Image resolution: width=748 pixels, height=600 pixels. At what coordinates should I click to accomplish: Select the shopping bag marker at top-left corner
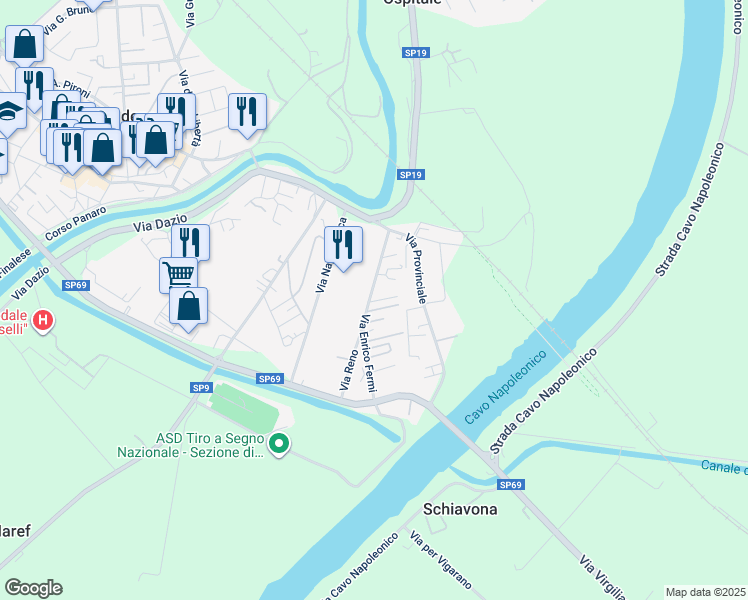tap(24, 44)
